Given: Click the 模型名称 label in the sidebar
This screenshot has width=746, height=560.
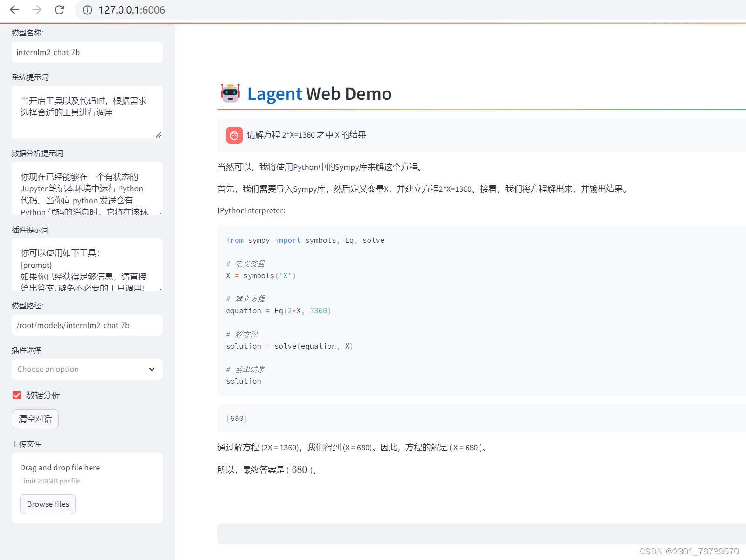Looking at the screenshot, I should click(28, 33).
